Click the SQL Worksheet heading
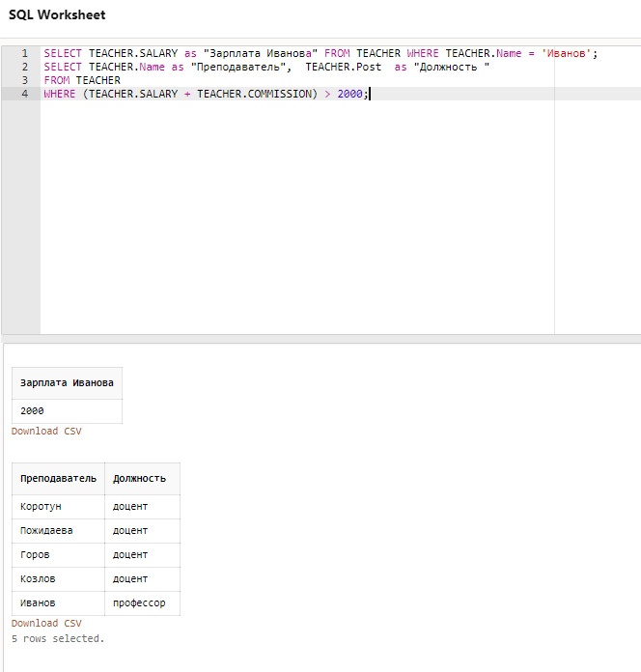 click(x=57, y=15)
